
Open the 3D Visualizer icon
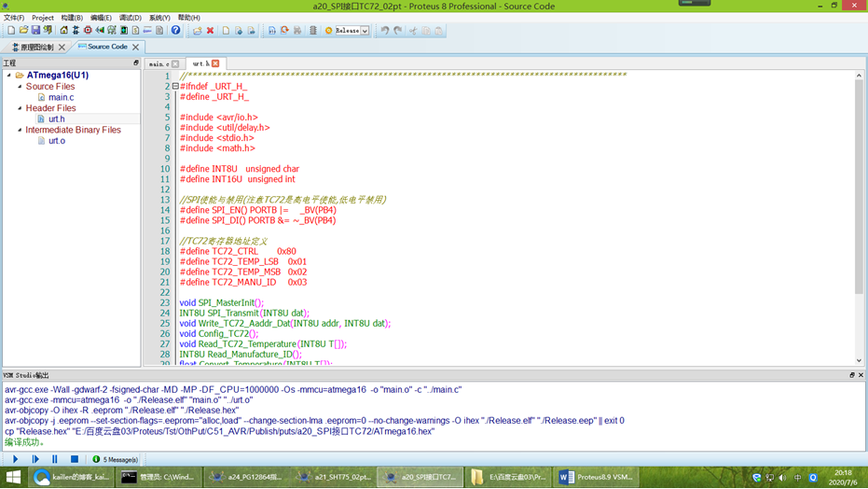coord(100,31)
